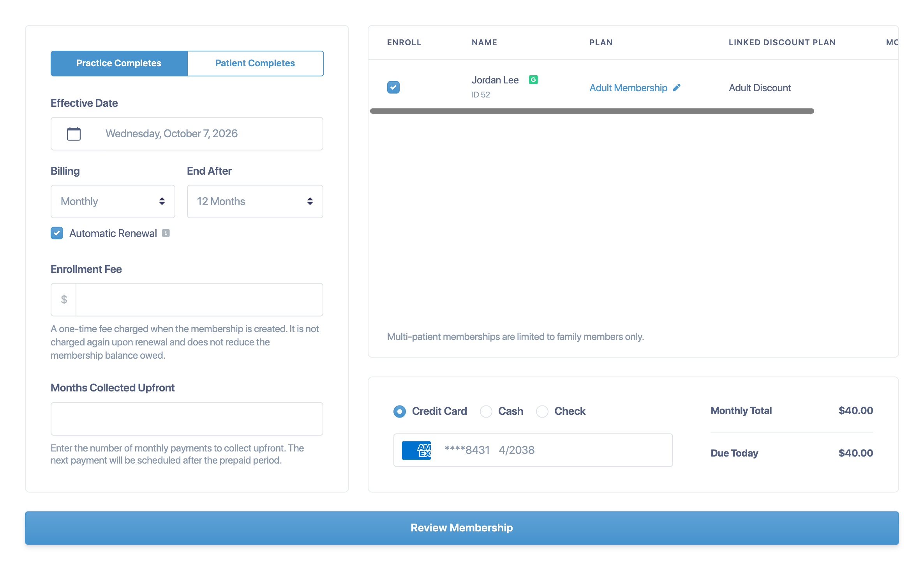This screenshot has height=570, width=924.
Task: Click the Review Membership button
Action: pos(462,528)
